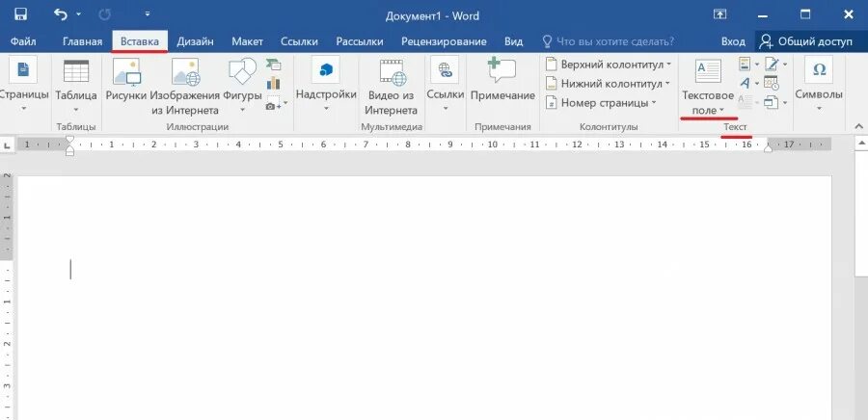This screenshot has width=868, height=420.
Task: Open the Файл tab
Action: 23,41
